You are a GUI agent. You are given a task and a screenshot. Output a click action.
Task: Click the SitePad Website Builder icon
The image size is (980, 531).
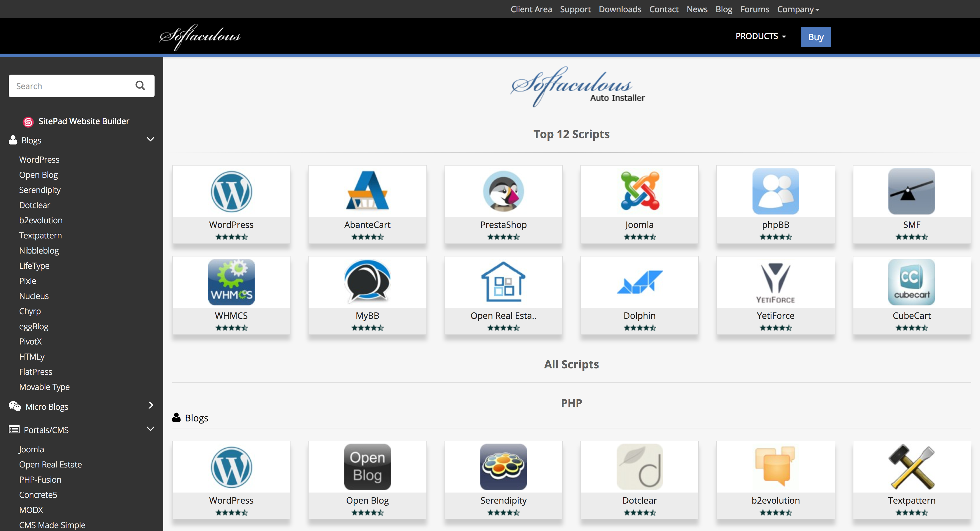tap(28, 122)
